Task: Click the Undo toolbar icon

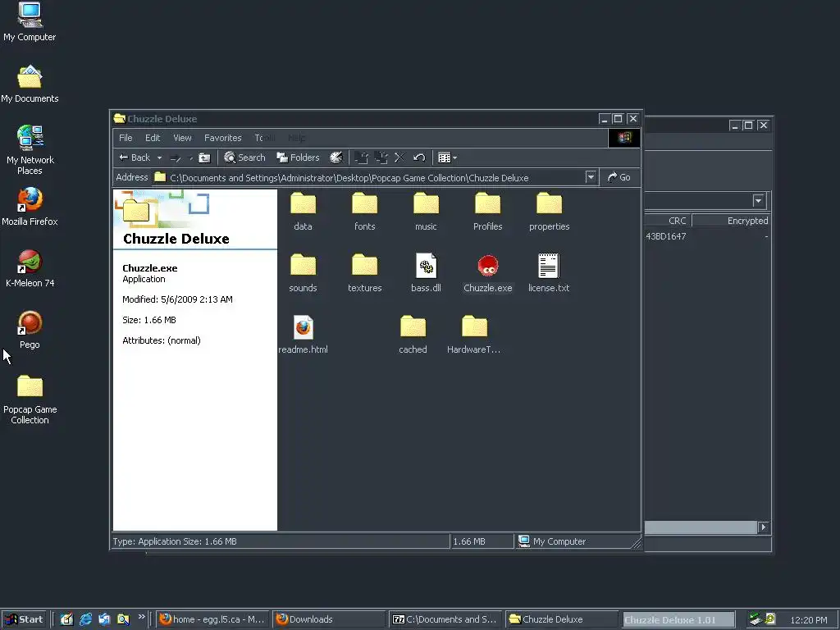Action: pos(419,157)
